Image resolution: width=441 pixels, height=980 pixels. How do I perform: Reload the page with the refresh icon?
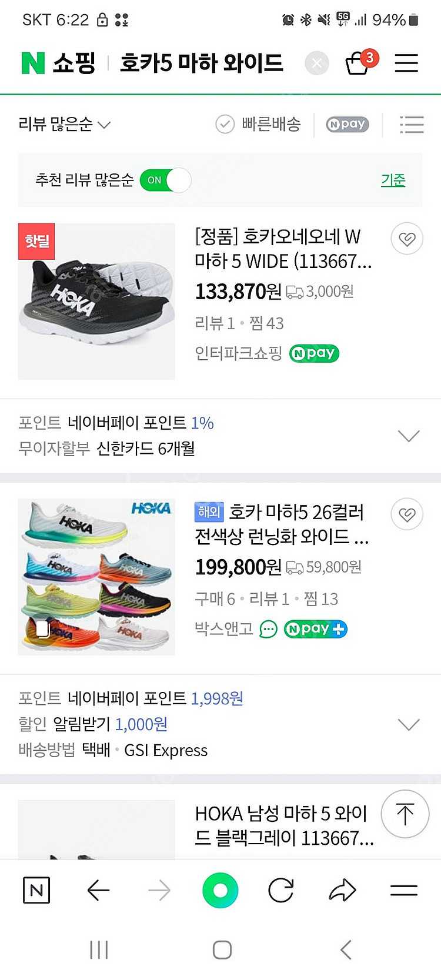(x=281, y=891)
